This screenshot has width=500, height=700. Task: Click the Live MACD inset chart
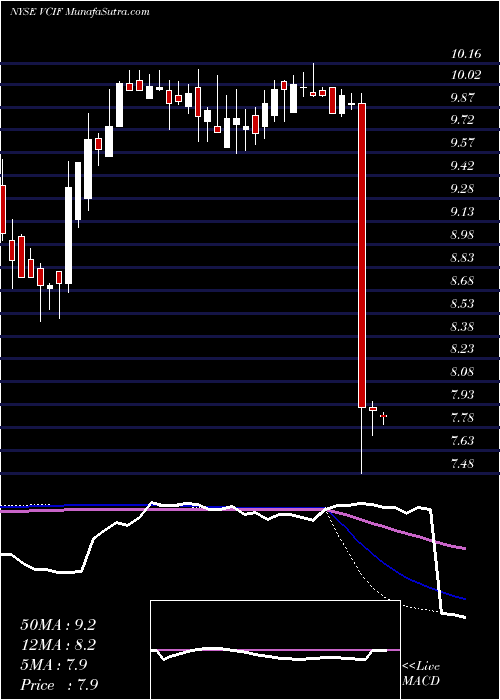tap(275, 650)
